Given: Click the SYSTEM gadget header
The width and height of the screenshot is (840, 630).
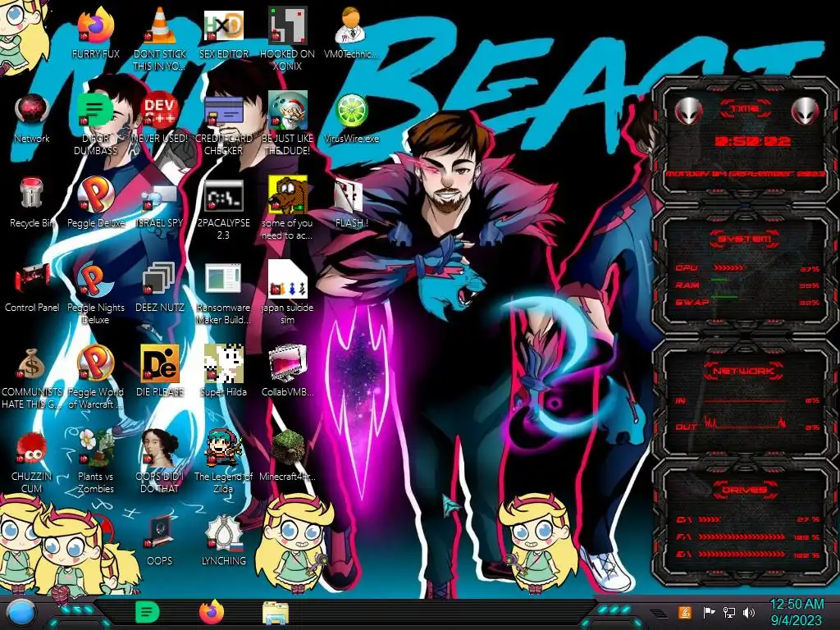Looking at the screenshot, I should pos(745,239).
